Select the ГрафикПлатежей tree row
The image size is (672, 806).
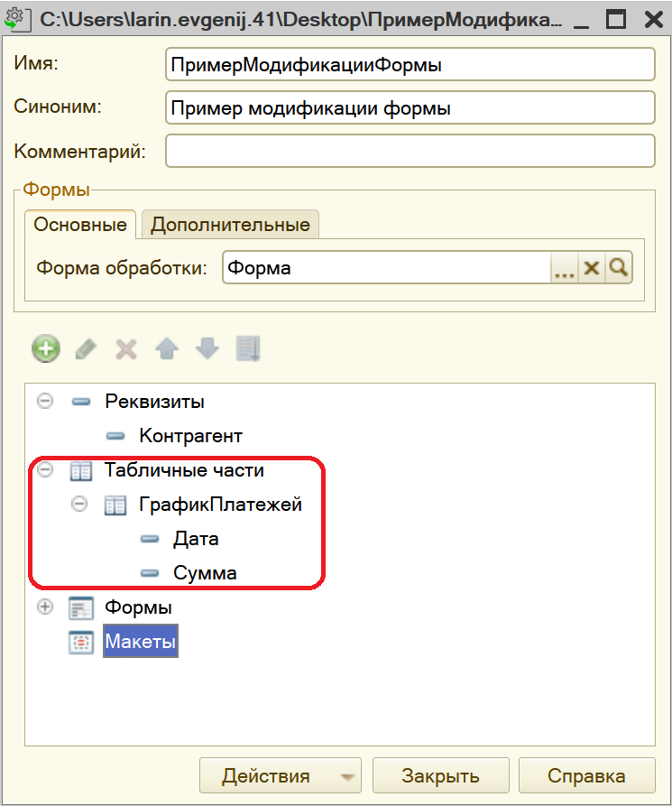(220, 505)
